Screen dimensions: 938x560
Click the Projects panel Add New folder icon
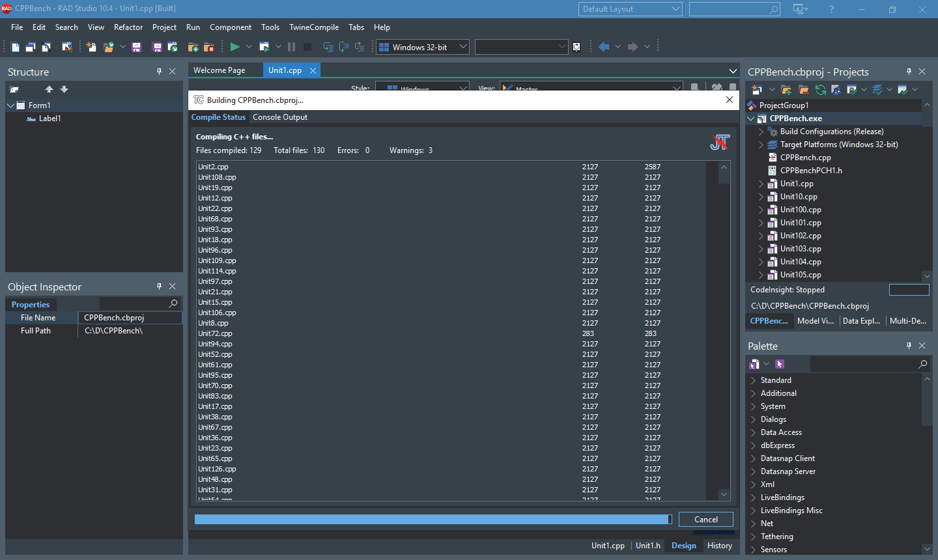tap(786, 89)
